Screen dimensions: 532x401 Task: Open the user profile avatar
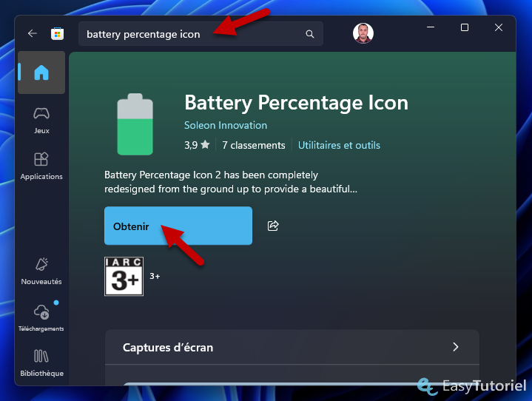click(x=363, y=33)
